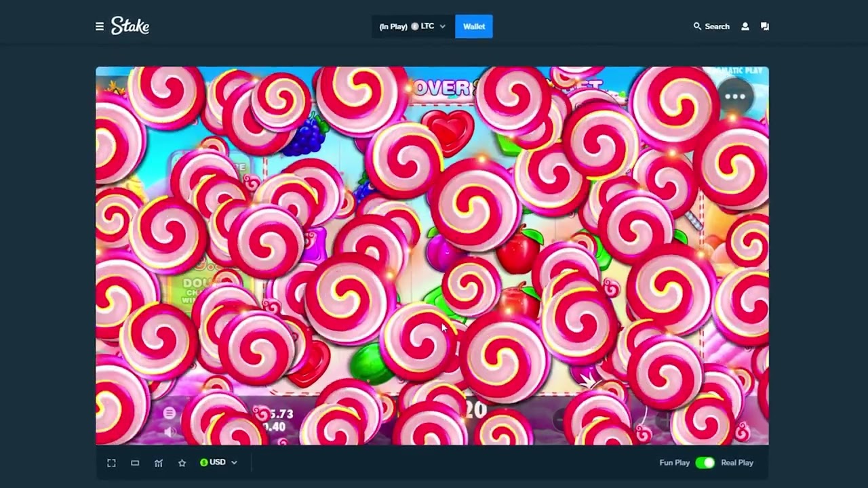This screenshot has width=868, height=488.
Task: Open Search in the top bar
Action: [711, 26]
